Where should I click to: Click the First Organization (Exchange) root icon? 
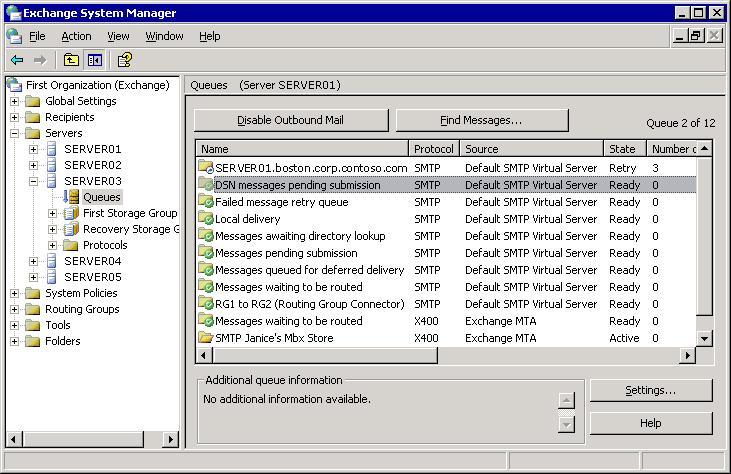pos(14,85)
